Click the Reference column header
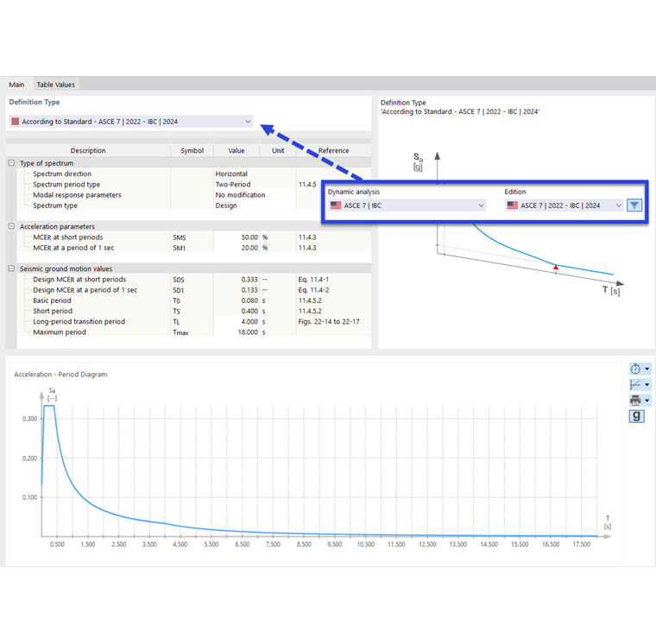Image resolution: width=656 pixels, height=644 pixels. tap(333, 151)
